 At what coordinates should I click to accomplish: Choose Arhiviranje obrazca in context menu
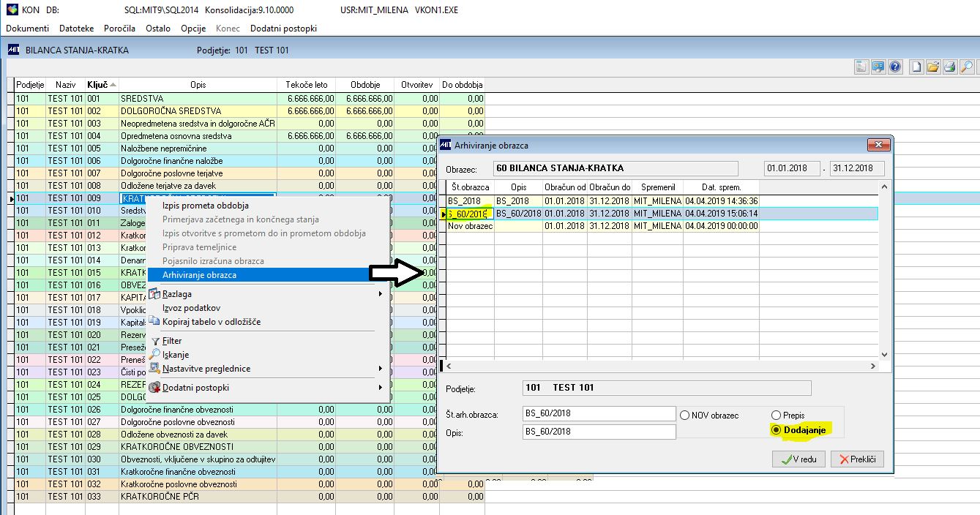199,275
